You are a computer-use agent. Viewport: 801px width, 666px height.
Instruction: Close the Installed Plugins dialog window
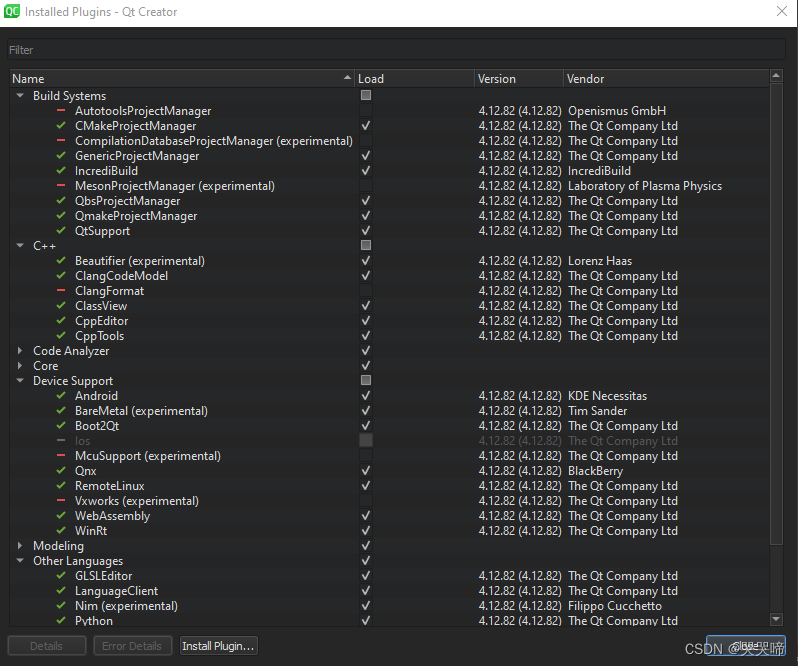pos(782,11)
